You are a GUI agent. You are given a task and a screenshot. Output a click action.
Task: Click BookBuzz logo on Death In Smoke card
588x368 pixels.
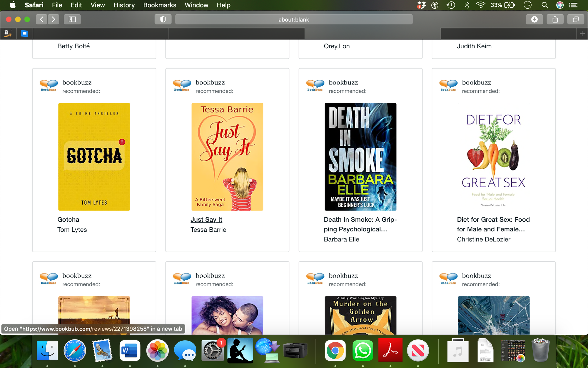coord(315,85)
